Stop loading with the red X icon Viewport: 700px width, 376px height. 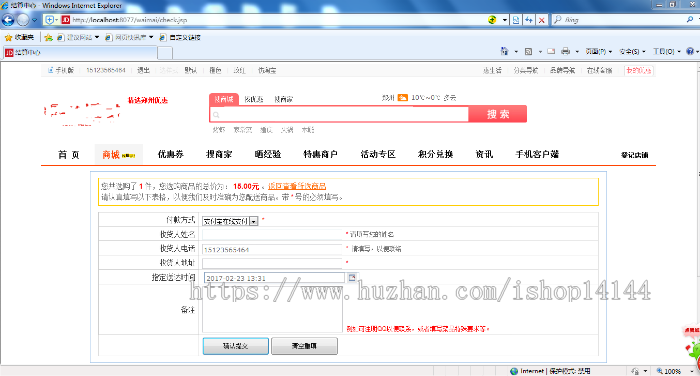[542, 20]
